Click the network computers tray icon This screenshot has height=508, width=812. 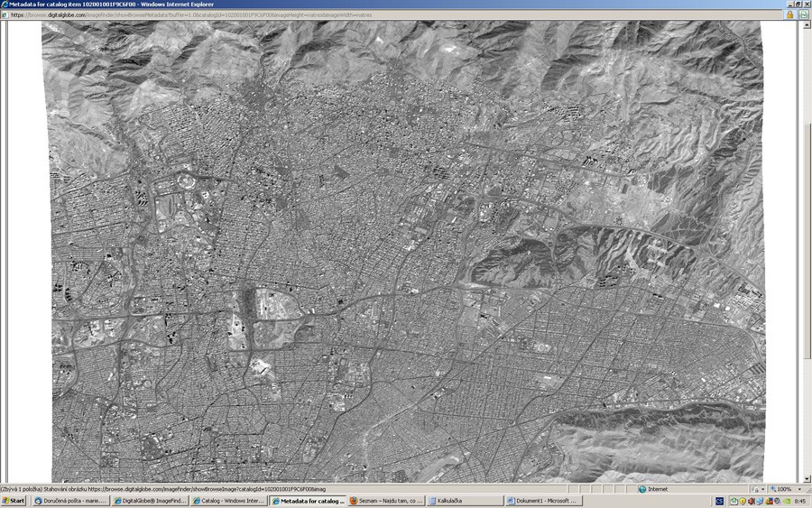[760, 502]
